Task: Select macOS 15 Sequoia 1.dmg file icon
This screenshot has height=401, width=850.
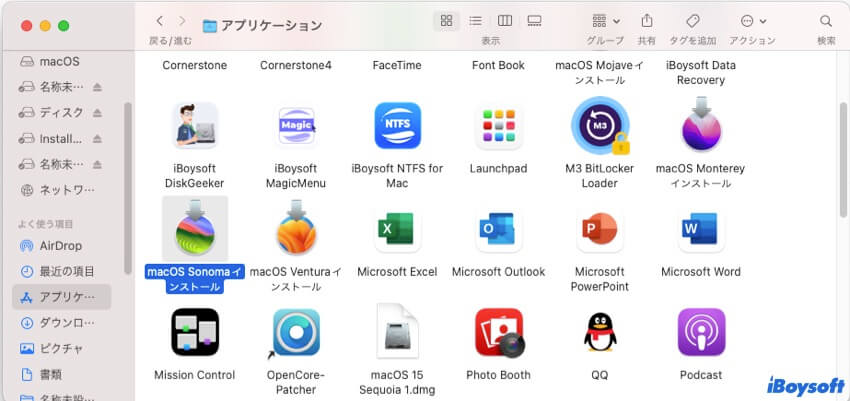Action: (x=397, y=332)
